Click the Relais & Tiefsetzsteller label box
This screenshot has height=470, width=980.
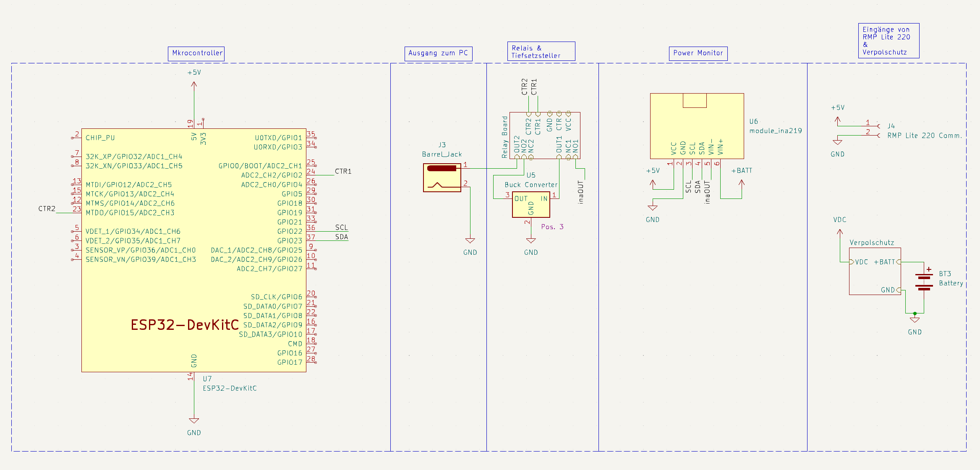tap(541, 51)
